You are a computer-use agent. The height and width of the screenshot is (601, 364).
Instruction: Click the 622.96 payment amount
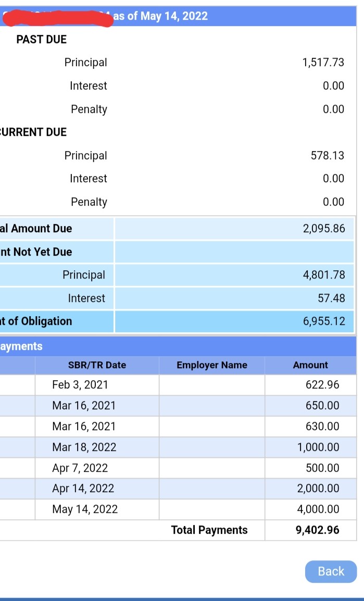click(322, 384)
